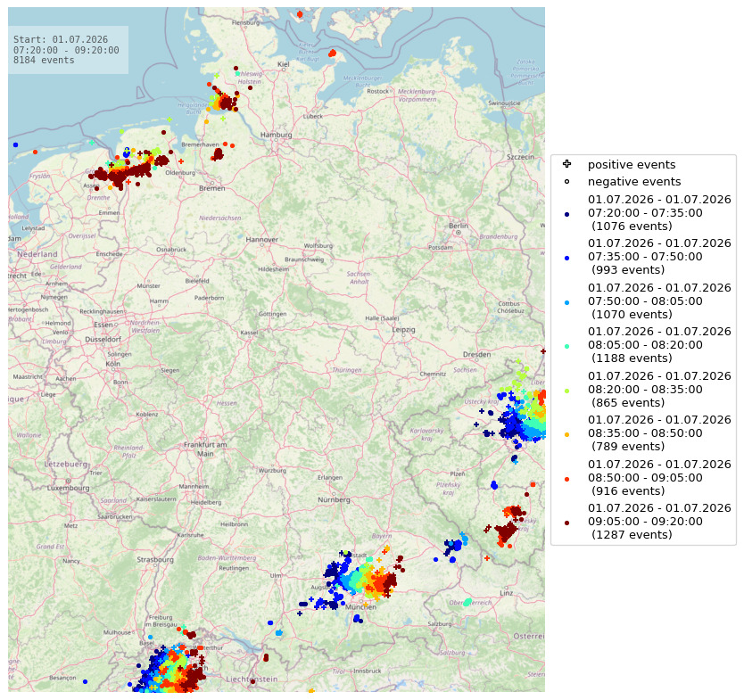
Task: Click the '(1076 events)' legend text
Action: coord(632,226)
